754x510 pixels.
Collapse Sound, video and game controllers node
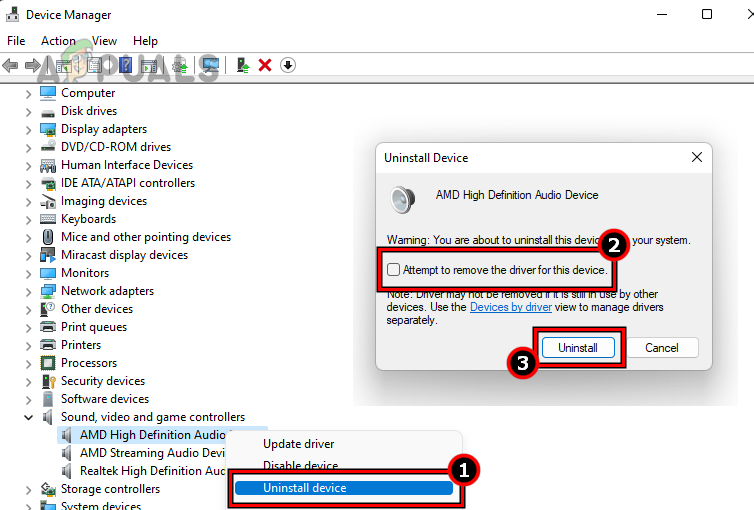[28, 417]
